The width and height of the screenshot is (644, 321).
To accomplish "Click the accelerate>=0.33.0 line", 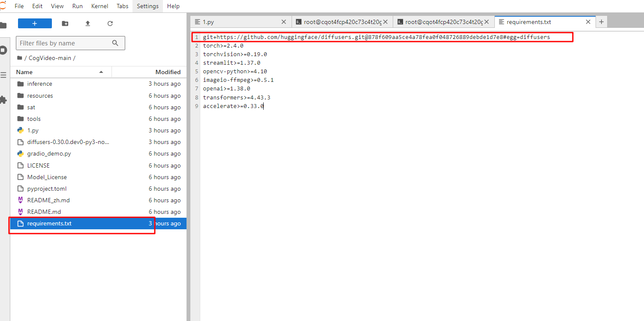I will [233, 106].
